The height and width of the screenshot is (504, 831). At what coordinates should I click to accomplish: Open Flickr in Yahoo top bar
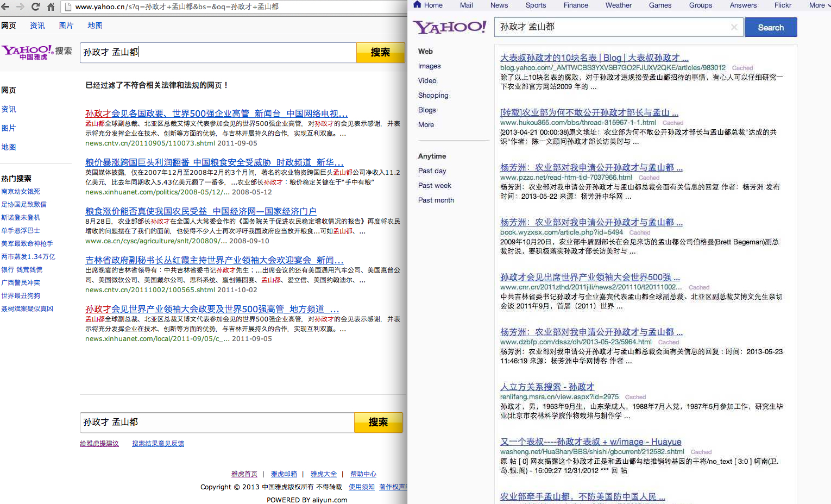[783, 5]
